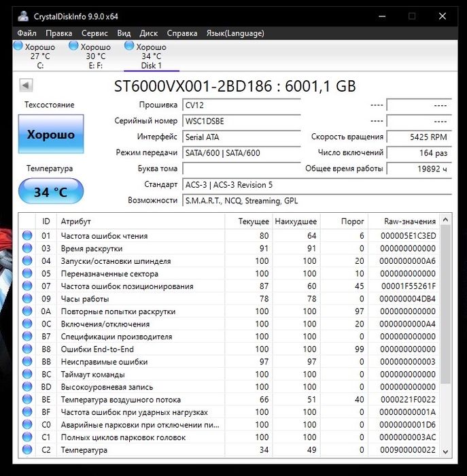Click the status orb for attribute B7
The image size is (467, 476).
click(x=27, y=336)
